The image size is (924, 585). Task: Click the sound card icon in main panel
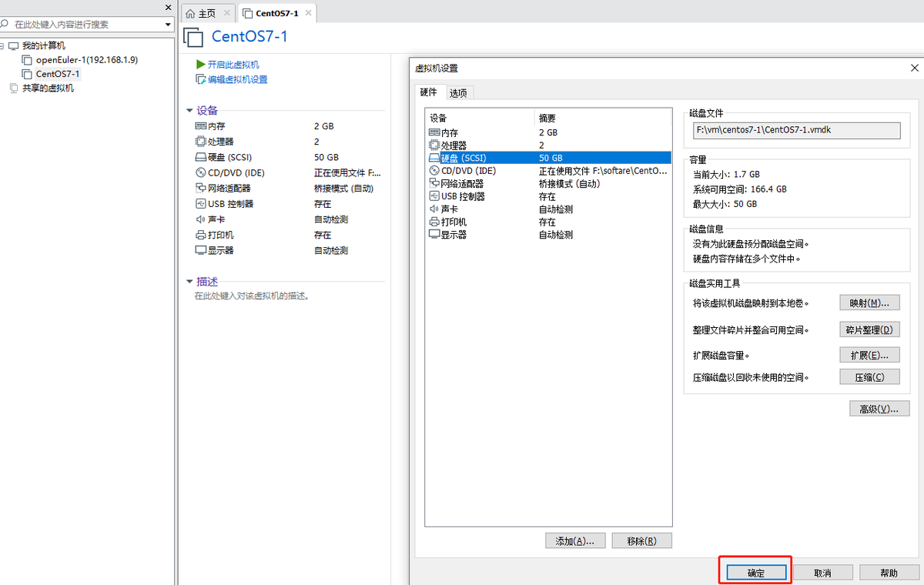[x=201, y=219]
